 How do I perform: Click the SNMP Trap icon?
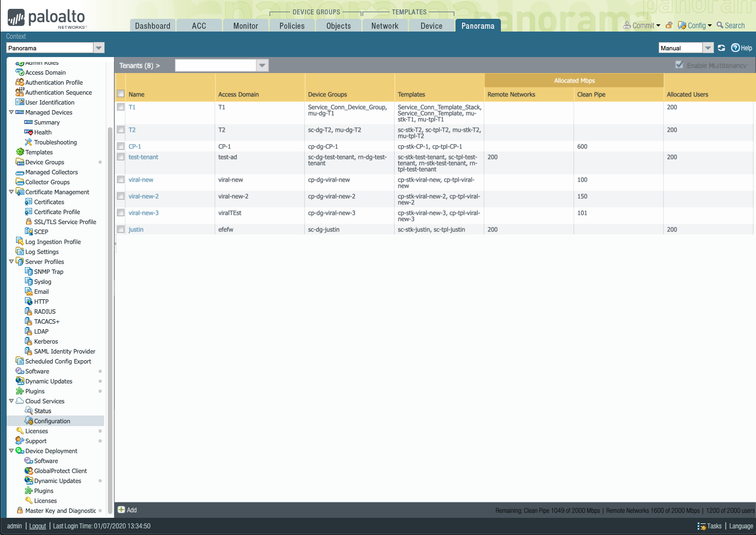(x=29, y=272)
